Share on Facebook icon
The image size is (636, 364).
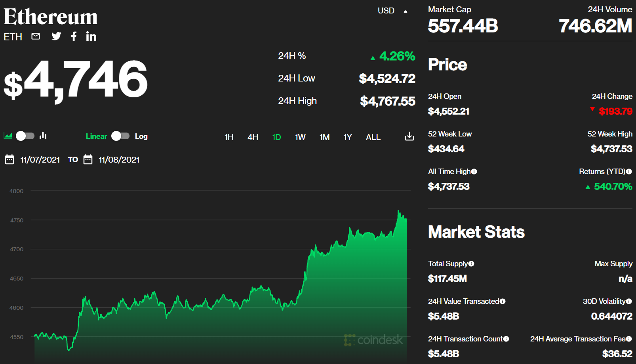coord(74,36)
